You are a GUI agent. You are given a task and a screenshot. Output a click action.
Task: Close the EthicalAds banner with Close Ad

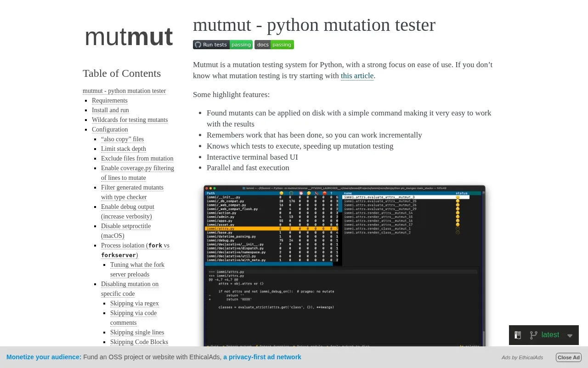[x=569, y=357]
